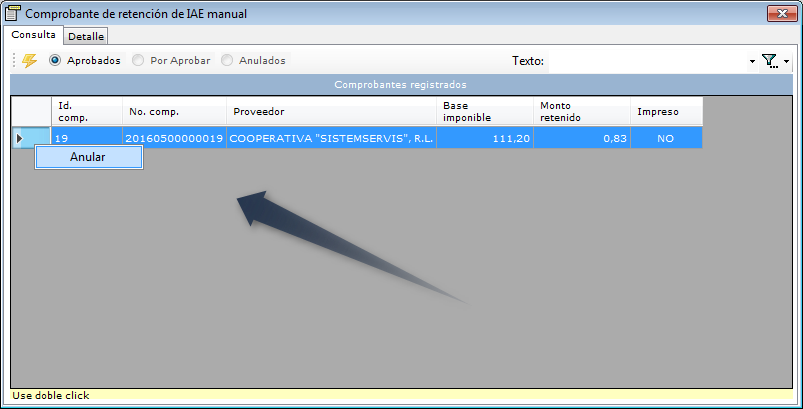This screenshot has height=409, width=803.
Task: Select the Por Aprobar radio button
Action: [138, 60]
